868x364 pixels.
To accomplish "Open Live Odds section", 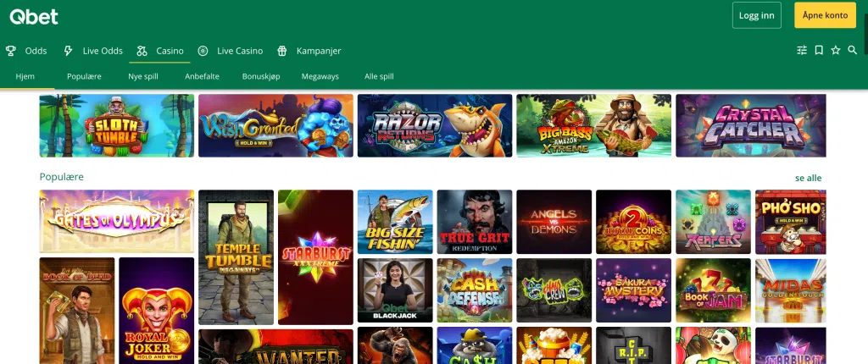I will 103,51.
